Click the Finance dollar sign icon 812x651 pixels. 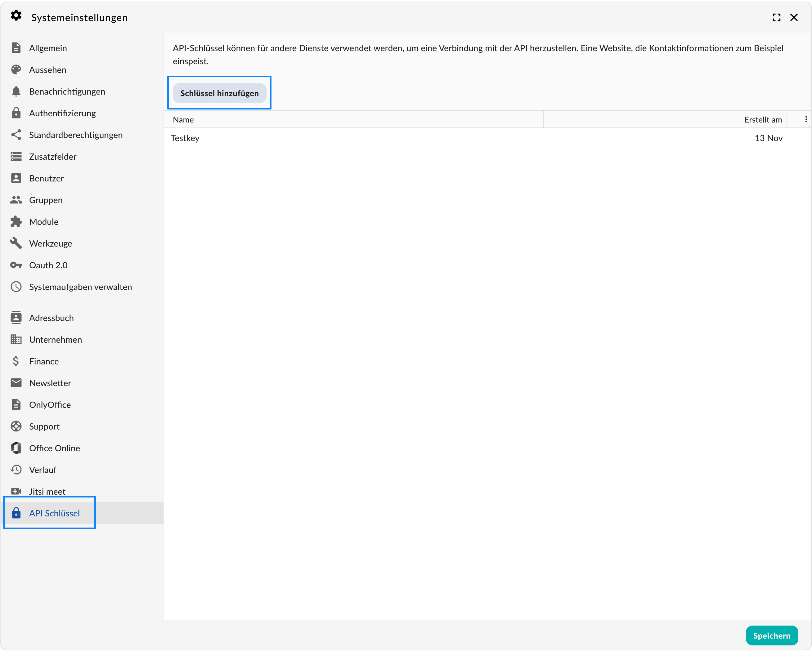pyautogui.click(x=16, y=361)
